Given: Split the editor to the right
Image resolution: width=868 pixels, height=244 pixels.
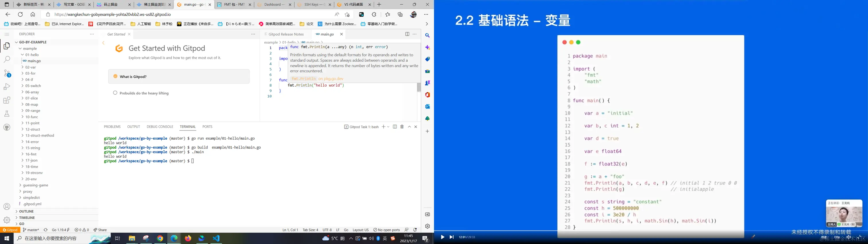Looking at the screenshot, I should (407, 34).
